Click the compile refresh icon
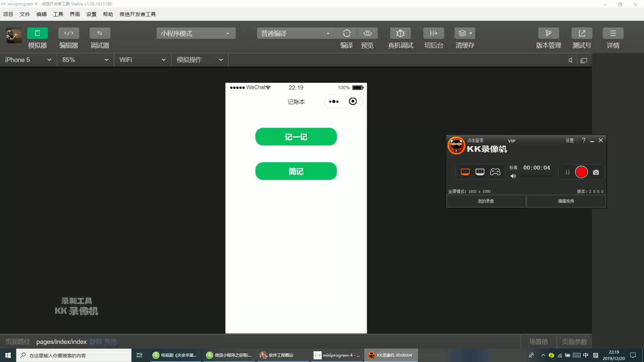This screenshot has height=362, width=644. pos(346,33)
